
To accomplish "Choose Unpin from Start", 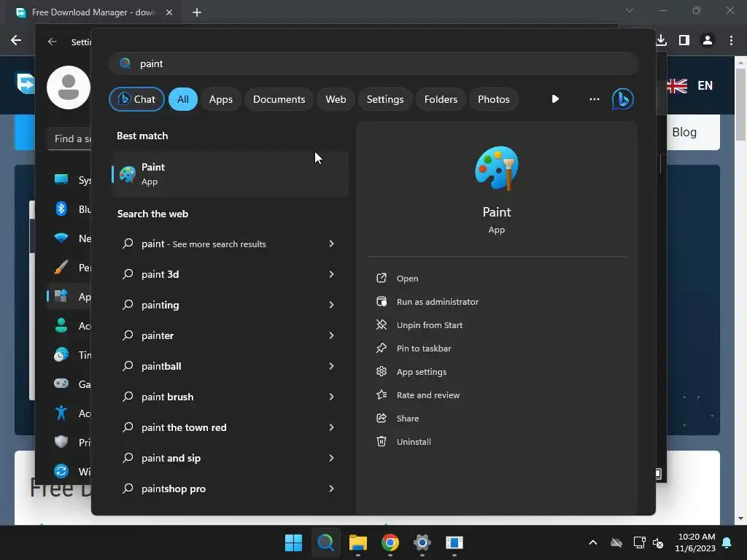I will point(429,325).
